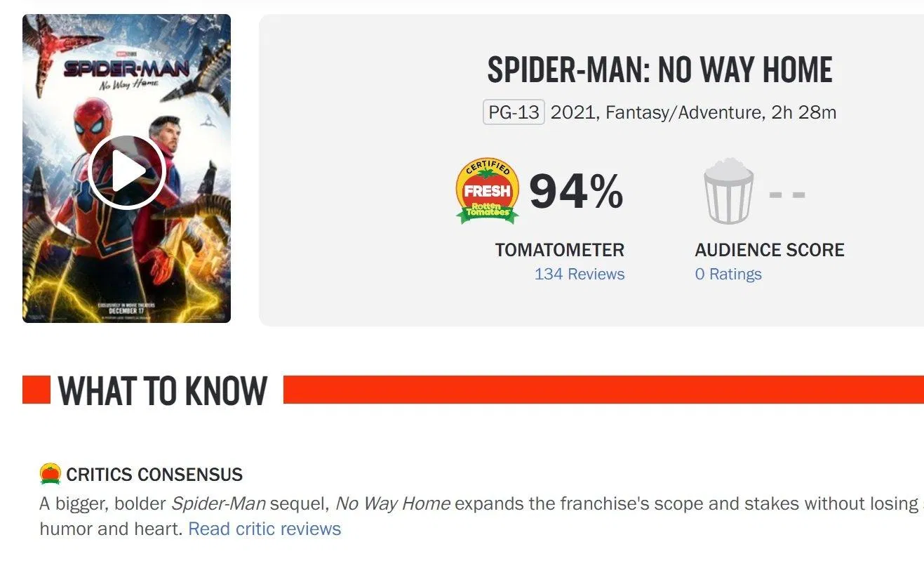924x575 pixels.
Task: Click the AUDIENCE SCORE label
Action: coord(770,250)
